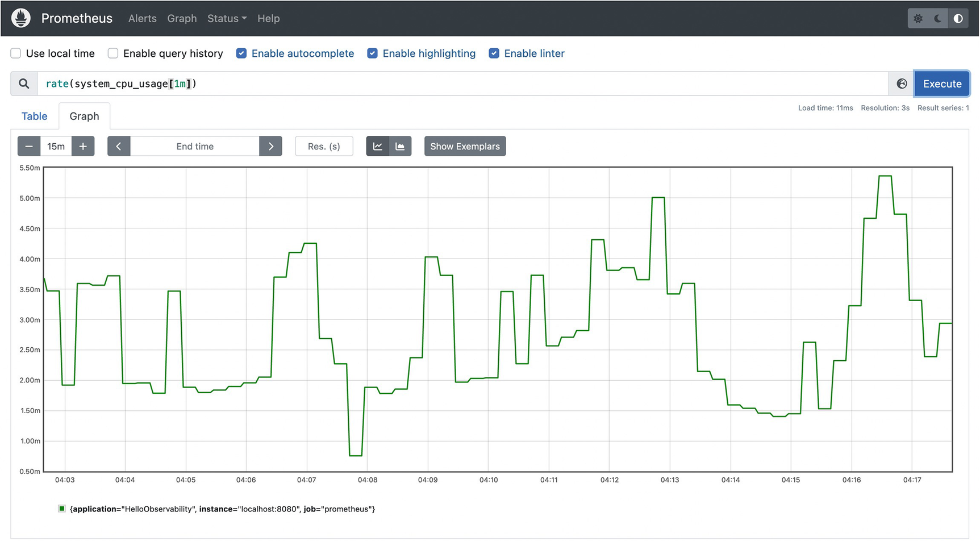Decrease the 15m time range
The height and width of the screenshot is (541, 980).
tap(29, 146)
